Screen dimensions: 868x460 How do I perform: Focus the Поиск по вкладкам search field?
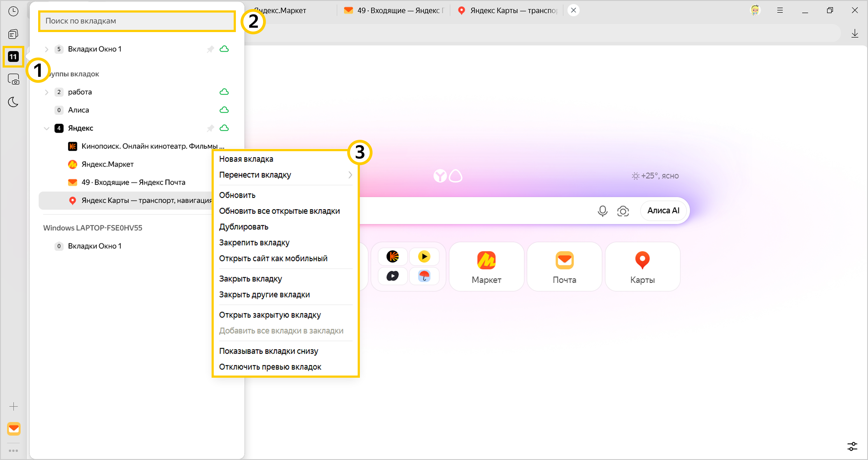coord(137,21)
